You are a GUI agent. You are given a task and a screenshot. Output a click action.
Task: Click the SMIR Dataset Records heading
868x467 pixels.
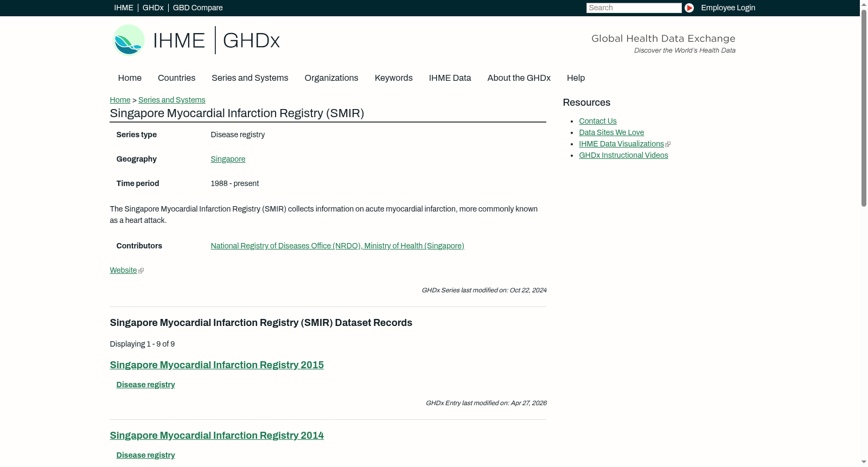click(261, 323)
